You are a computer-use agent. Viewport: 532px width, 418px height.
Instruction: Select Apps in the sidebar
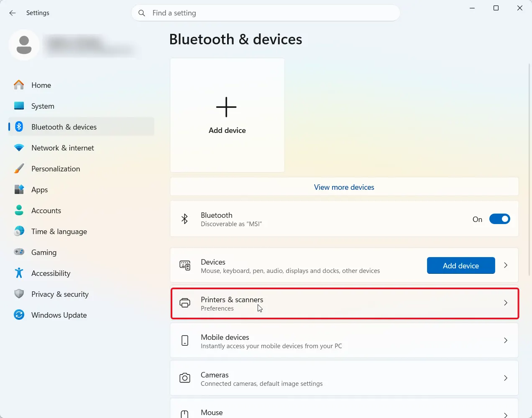click(40, 190)
